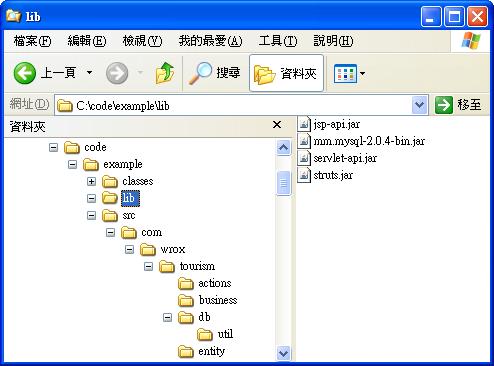Open the Search (搜尋) magnifier tool
Screen dimensions: 494x366
click(214, 73)
